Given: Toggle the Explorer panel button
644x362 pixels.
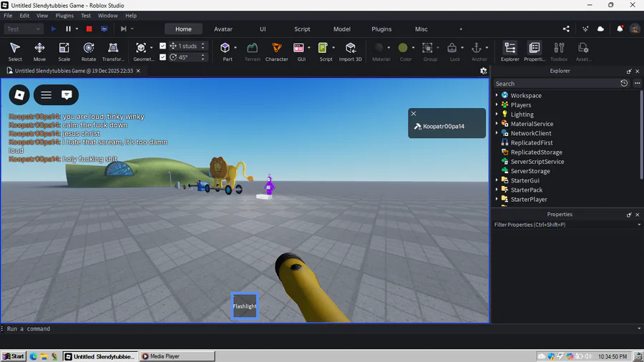Looking at the screenshot, I should (x=510, y=52).
